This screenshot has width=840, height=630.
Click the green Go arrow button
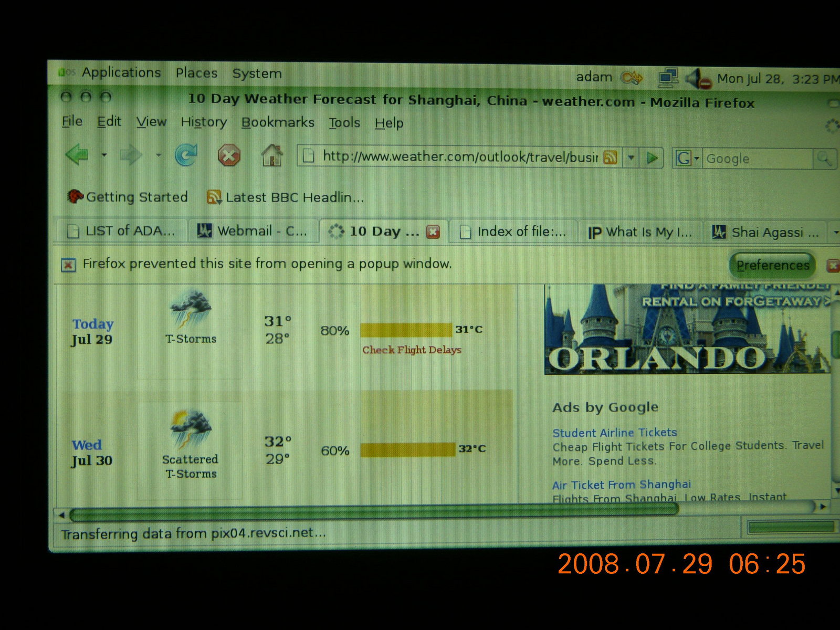[652, 158]
